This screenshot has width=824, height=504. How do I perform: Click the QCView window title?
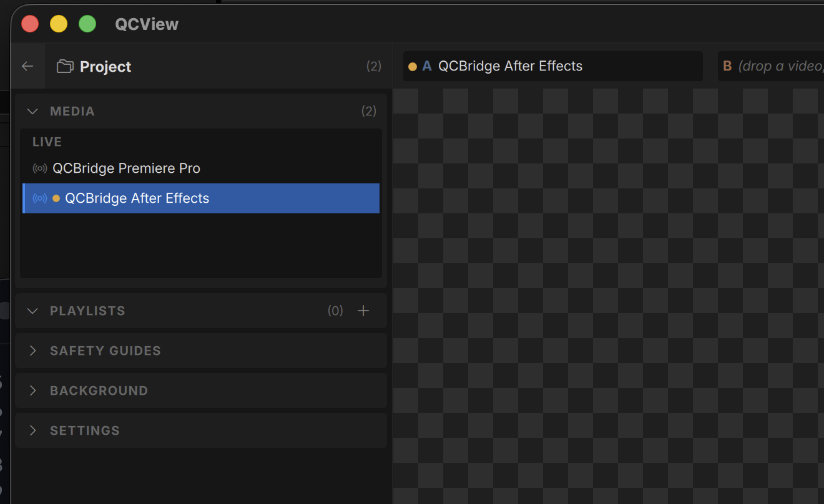tap(147, 24)
